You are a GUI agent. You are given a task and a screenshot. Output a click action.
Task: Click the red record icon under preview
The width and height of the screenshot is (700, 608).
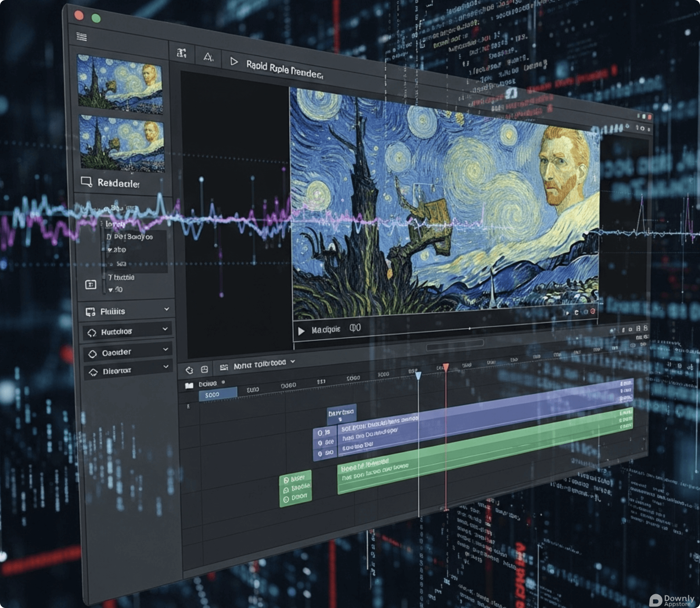[x=593, y=311]
